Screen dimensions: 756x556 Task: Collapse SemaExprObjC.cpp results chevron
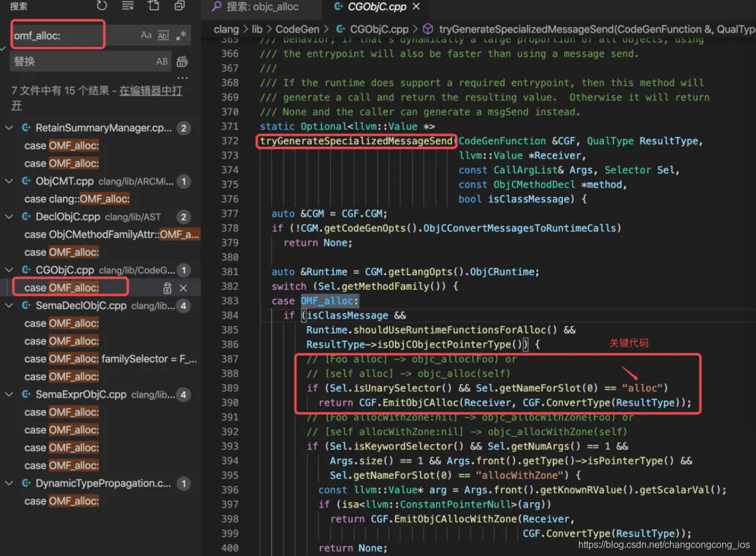(10, 394)
